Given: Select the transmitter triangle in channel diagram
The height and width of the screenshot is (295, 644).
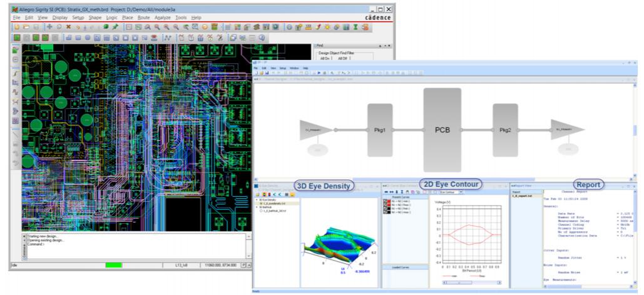Looking at the screenshot, I should pyautogui.click(x=315, y=130).
